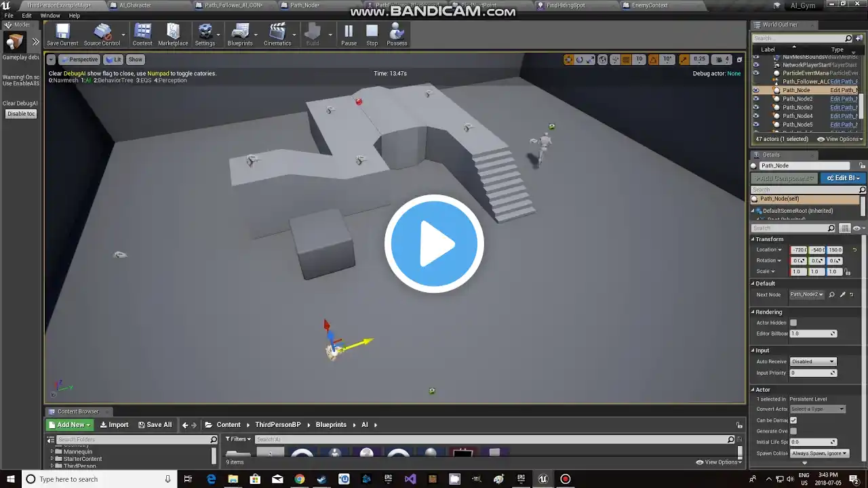Open the scale snap value 0.25 dropdown
Image resolution: width=868 pixels, height=488 pixels.
click(699, 60)
